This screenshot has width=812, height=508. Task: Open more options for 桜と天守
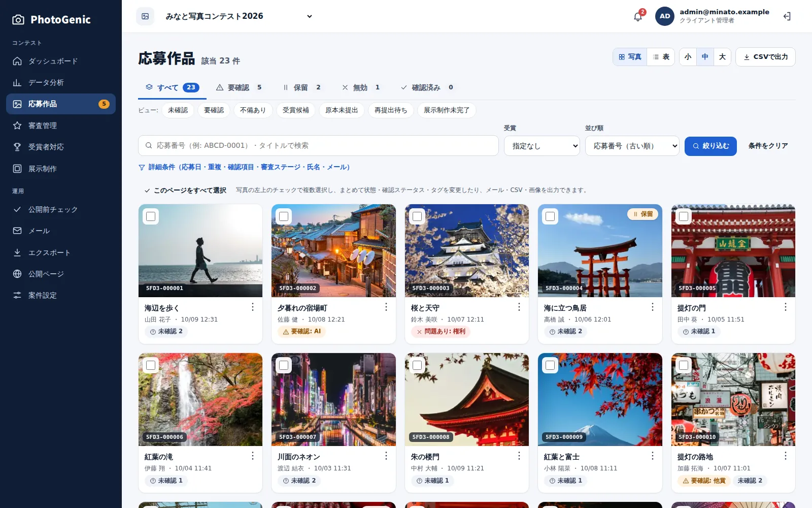[x=519, y=307]
